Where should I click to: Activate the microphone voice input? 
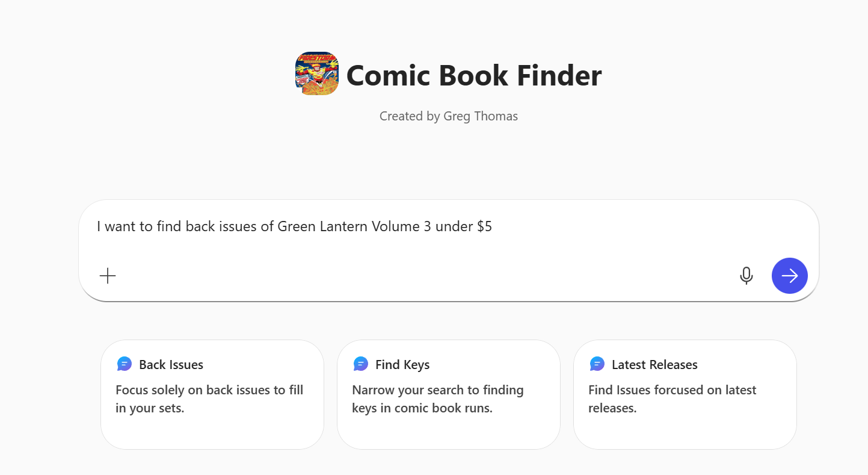click(x=746, y=276)
